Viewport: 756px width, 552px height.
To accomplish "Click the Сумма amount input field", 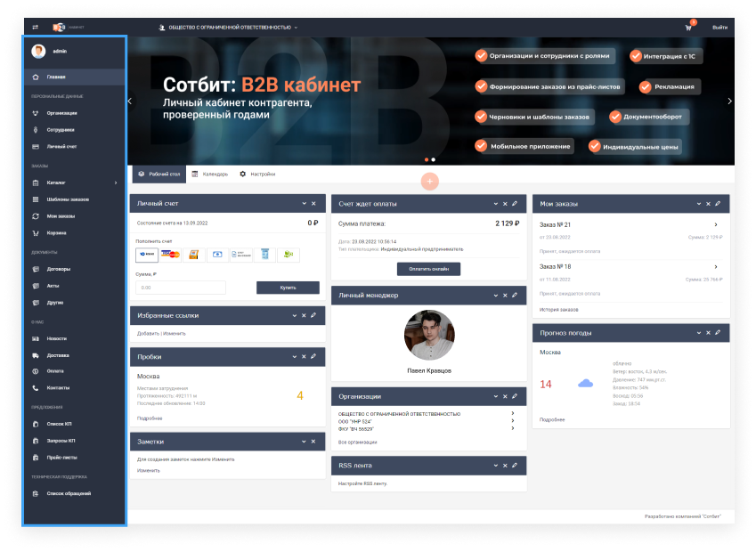I will (180, 288).
